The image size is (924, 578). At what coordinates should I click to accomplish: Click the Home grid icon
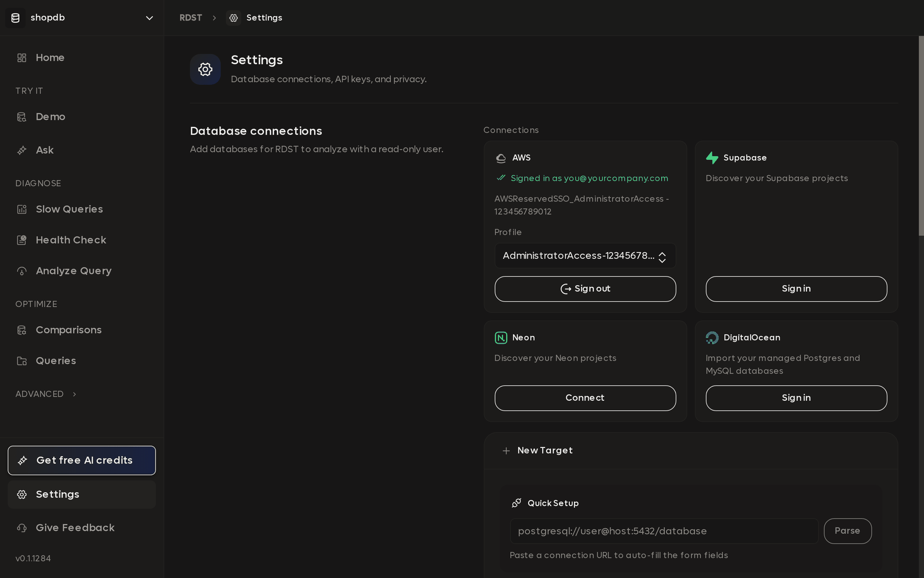click(x=22, y=58)
